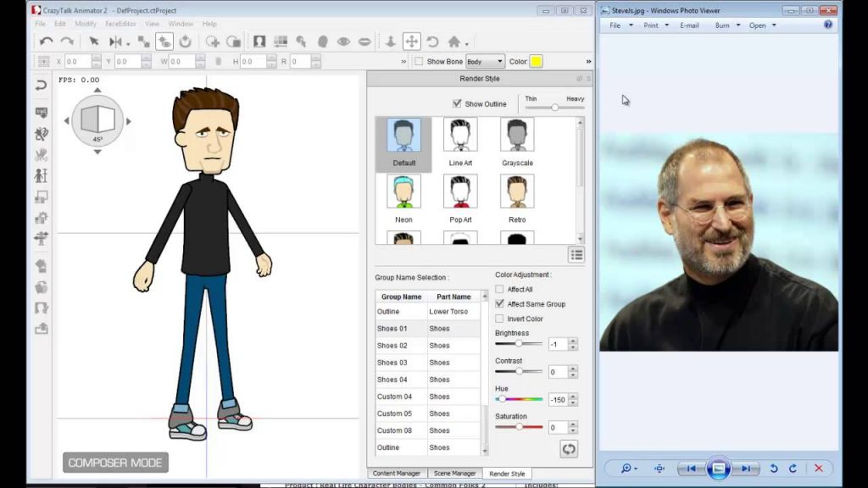Click the undo arrow at top of left toolbar
The width and height of the screenshot is (868, 488).
click(39, 85)
